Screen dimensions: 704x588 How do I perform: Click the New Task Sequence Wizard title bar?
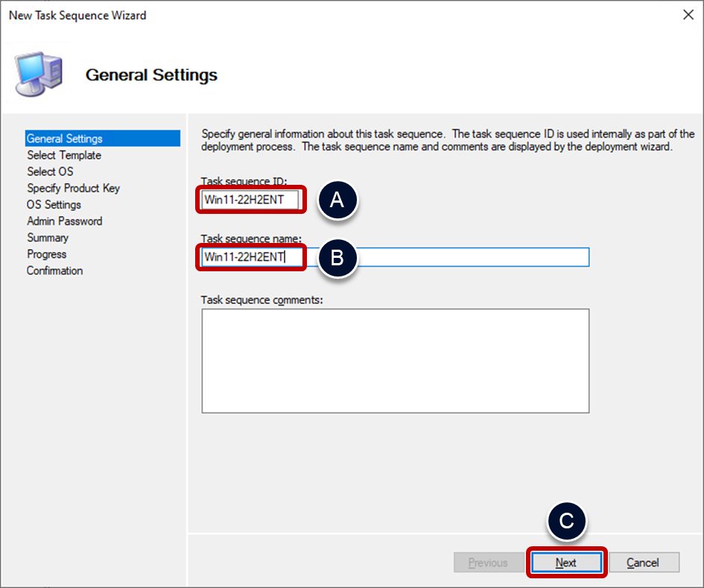(77, 14)
